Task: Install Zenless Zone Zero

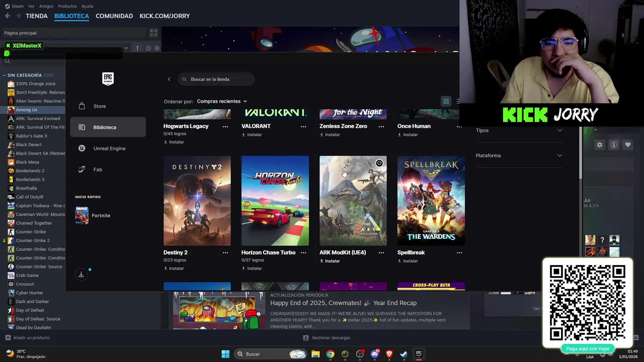Action: [330, 135]
